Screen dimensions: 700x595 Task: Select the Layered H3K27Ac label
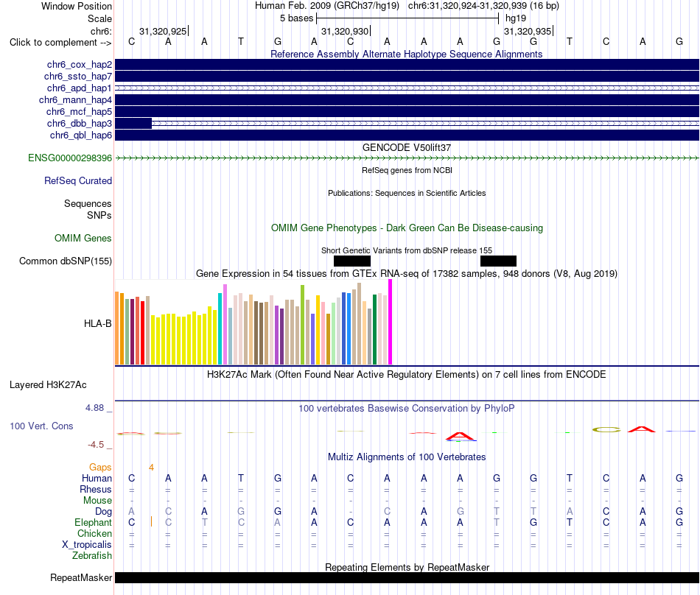(48, 384)
